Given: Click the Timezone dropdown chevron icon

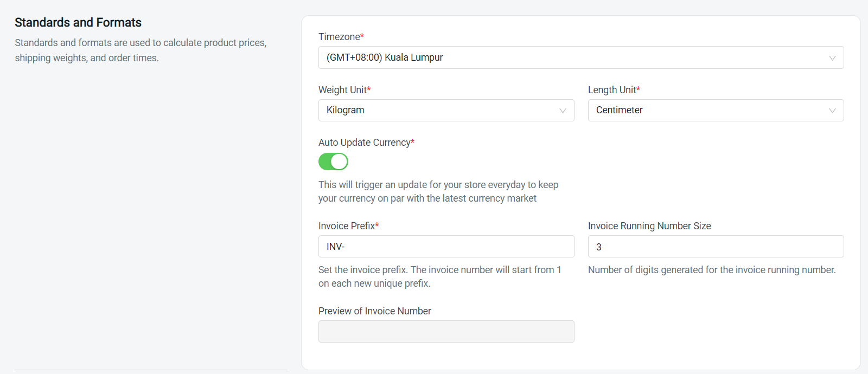Looking at the screenshot, I should click(x=833, y=57).
